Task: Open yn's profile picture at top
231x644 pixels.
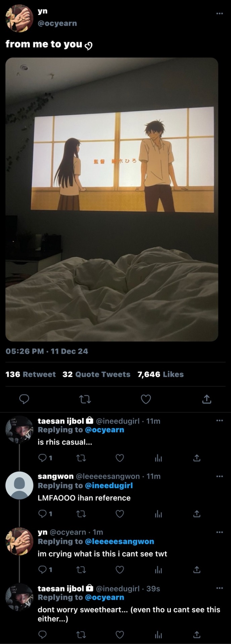Action: [19, 18]
